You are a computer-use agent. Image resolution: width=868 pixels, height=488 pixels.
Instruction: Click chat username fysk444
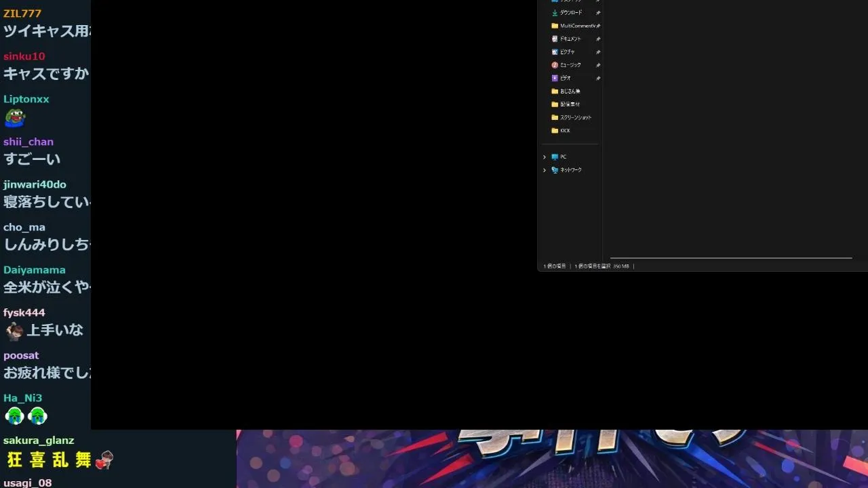[x=24, y=312]
